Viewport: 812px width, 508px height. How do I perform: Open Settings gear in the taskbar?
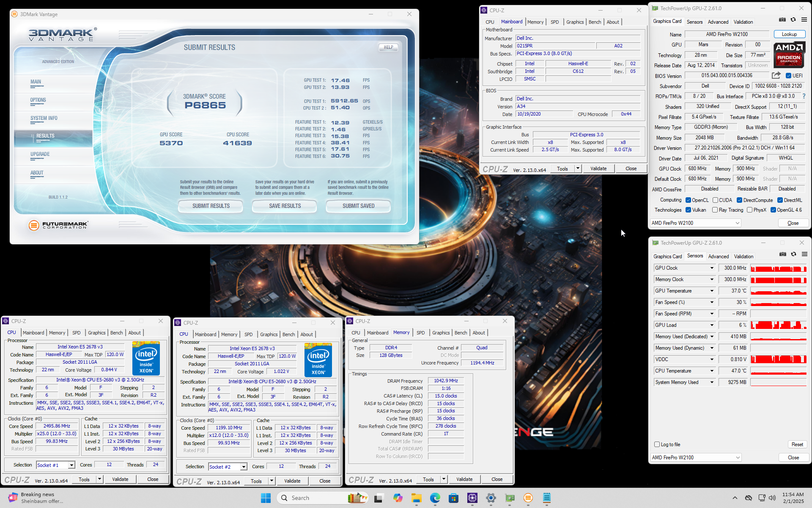coord(491,498)
